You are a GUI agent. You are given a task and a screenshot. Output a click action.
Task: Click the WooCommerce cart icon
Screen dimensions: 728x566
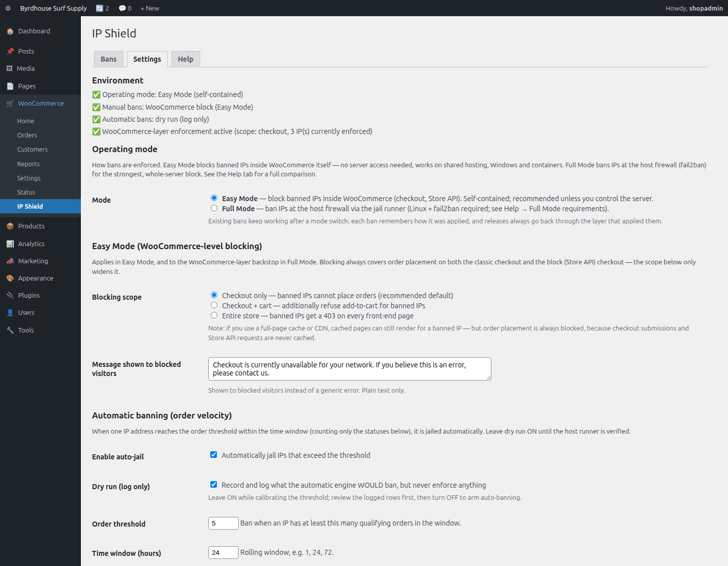point(10,104)
